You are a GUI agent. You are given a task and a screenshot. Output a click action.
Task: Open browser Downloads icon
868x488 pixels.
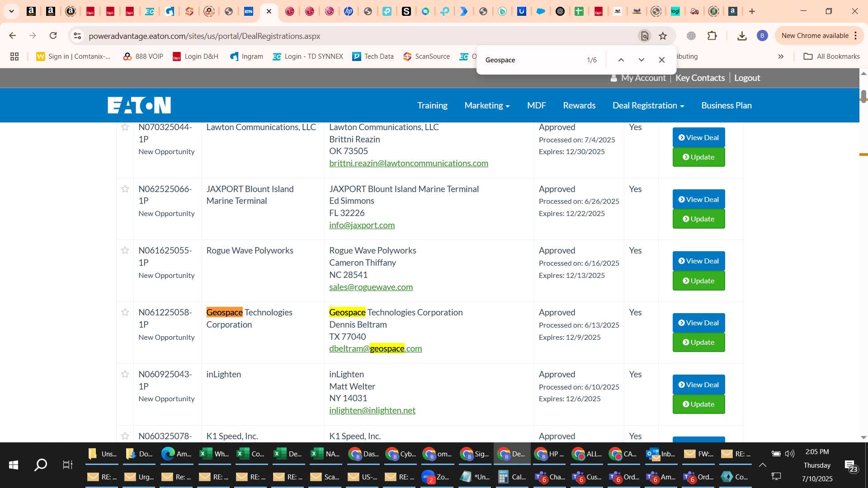[x=742, y=36]
